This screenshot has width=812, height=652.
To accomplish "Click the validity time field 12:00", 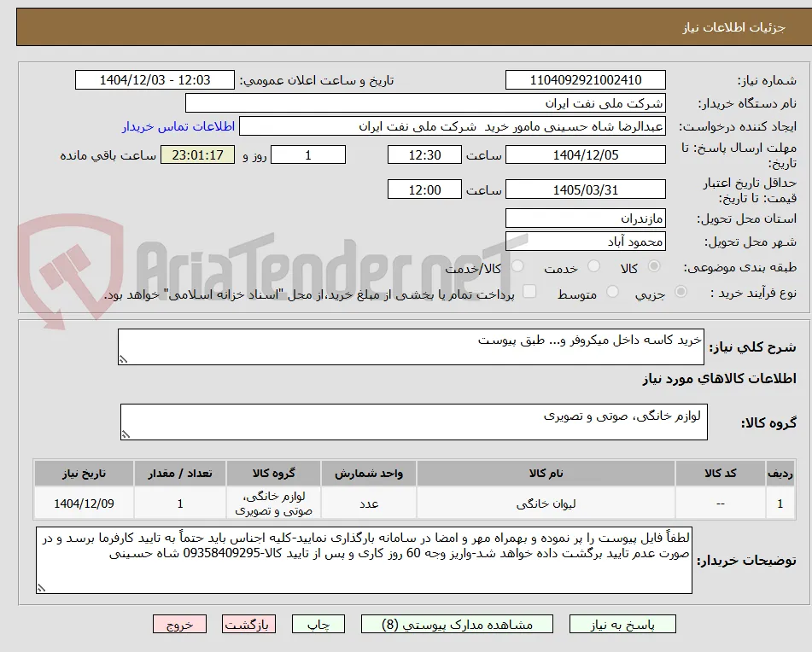I will (424, 189).
